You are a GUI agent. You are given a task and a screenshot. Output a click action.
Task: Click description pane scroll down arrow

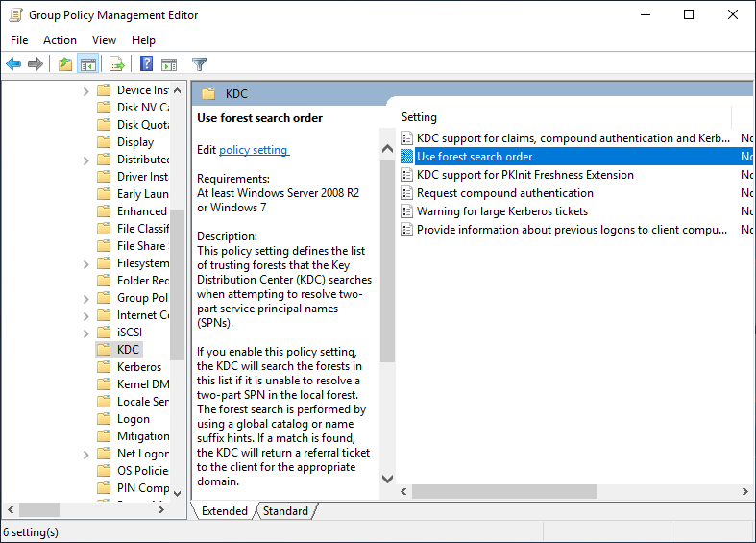pyautogui.click(x=387, y=479)
